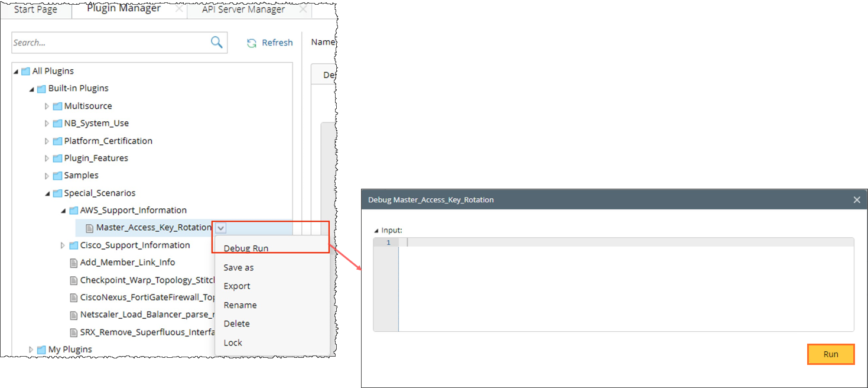868x388 pixels.
Task: Choose Save as from context menu
Action: coord(239,267)
